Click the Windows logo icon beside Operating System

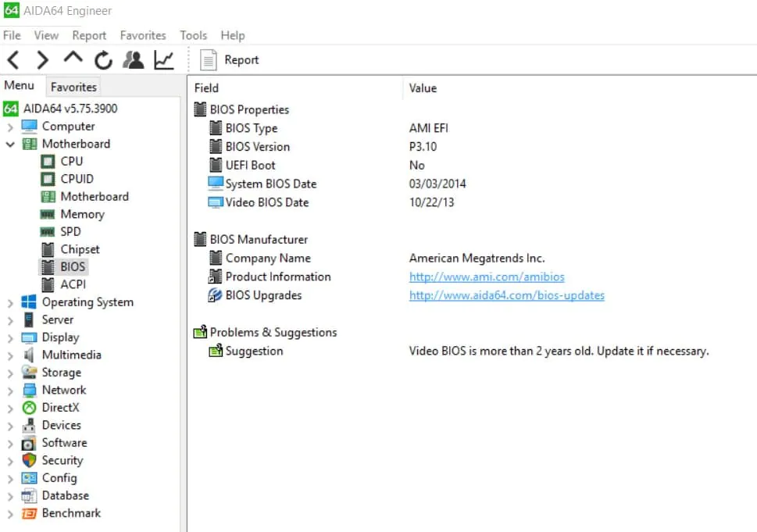(28, 302)
